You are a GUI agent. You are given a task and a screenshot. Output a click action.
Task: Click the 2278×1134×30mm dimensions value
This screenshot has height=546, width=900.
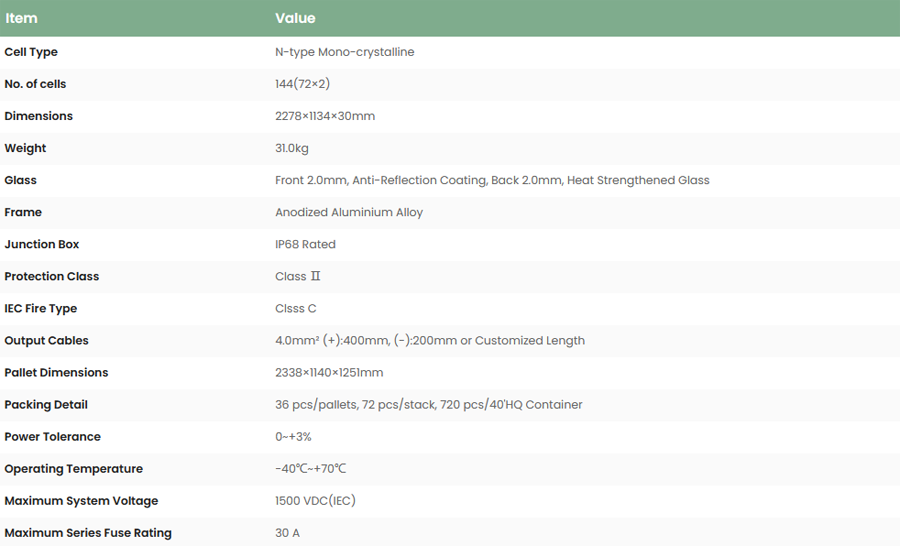325,116
